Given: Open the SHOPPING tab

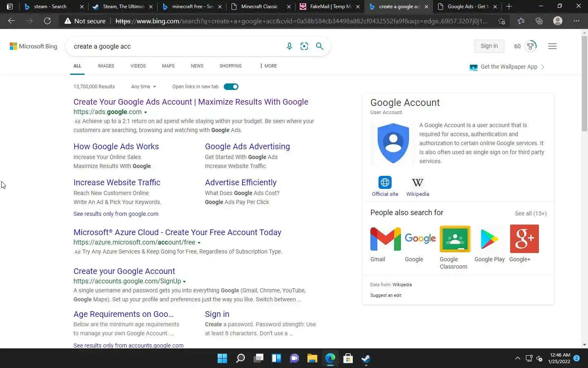Looking at the screenshot, I should 230,66.
